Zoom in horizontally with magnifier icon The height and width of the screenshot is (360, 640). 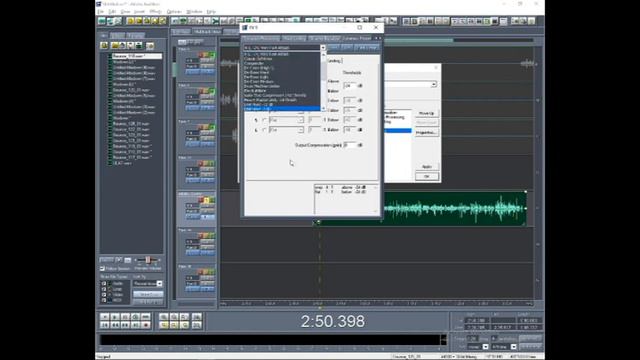[x=164, y=317]
